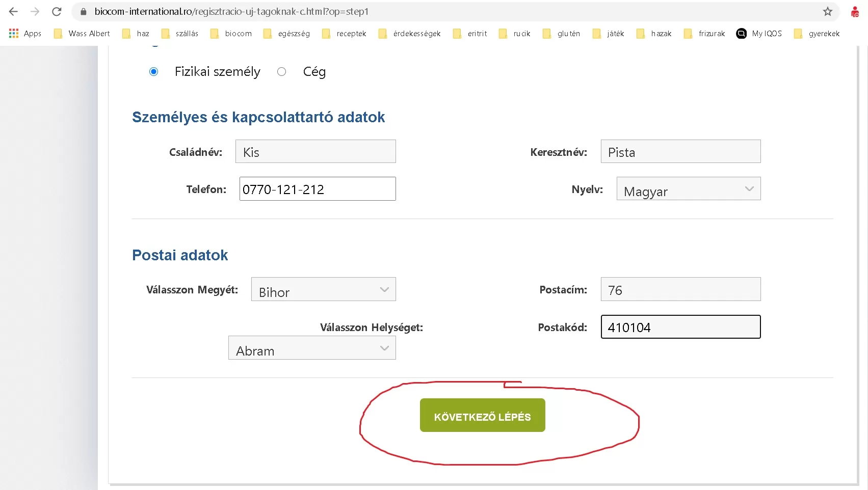The image size is (868, 490).
Task: Open the Wass Albert bookmark folder
Action: [x=82, y=33]
